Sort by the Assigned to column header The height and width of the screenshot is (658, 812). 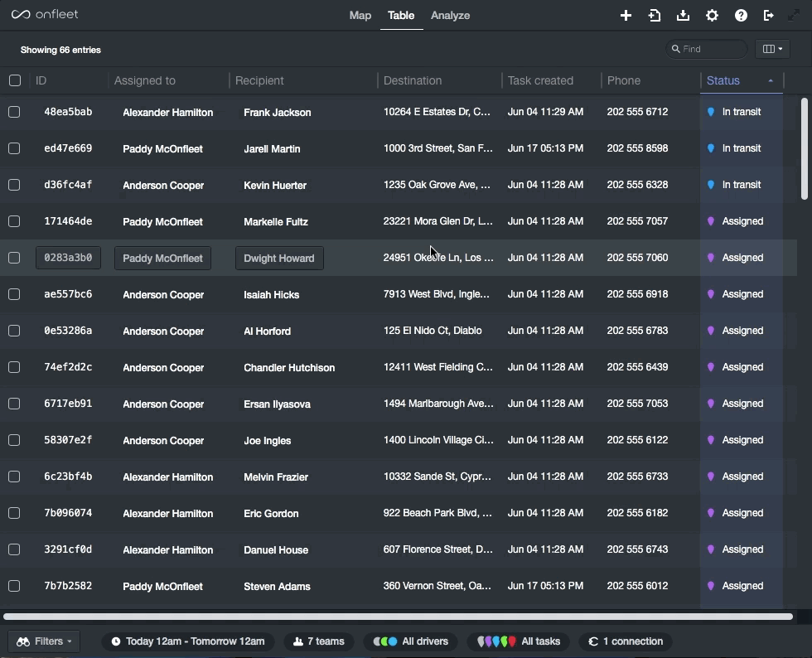click(x=144, y=80)
